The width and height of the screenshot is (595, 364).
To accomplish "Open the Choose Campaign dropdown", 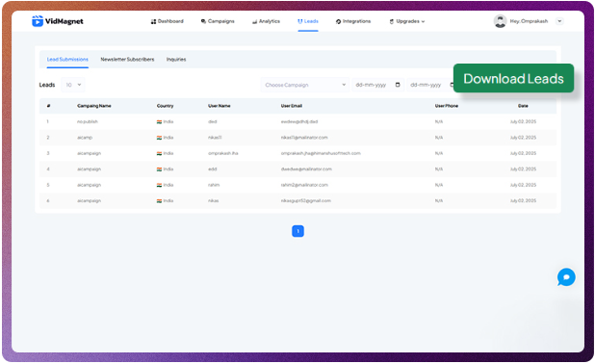I will click(304, 85).
